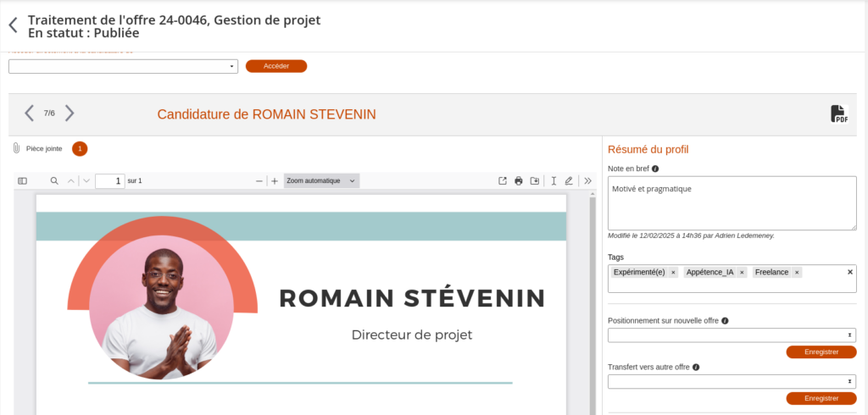
Task: Go back using the top-left arrow
Action: tap(13, 25)
